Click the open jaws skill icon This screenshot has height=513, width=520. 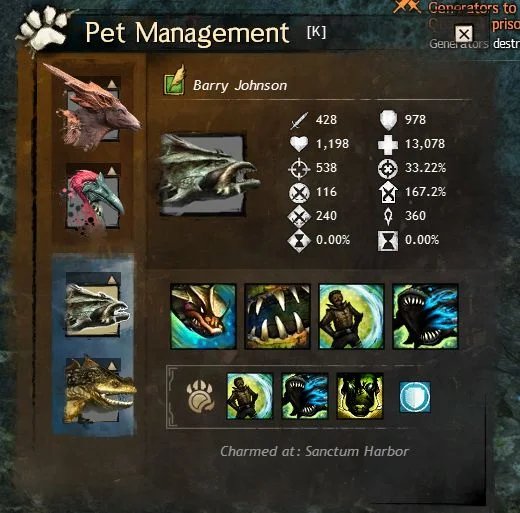pos(277,316)
